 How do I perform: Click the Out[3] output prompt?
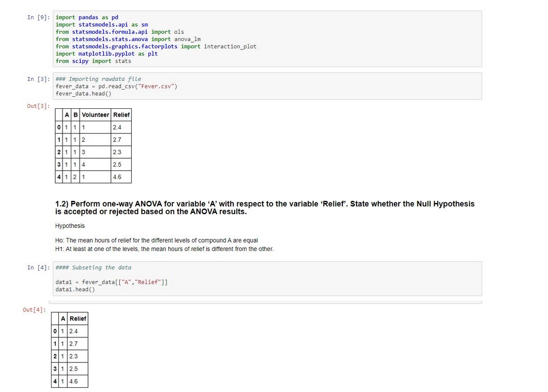click(38, 106)
